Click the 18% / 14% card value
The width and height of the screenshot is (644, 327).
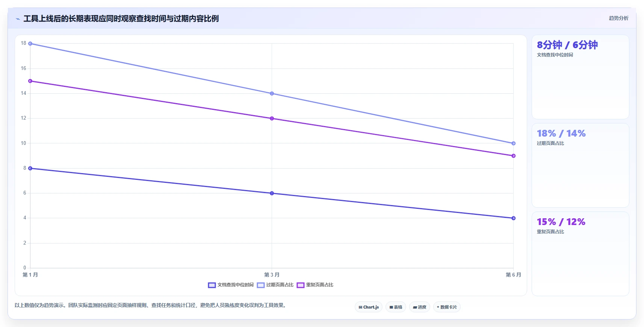click(561, 134)
